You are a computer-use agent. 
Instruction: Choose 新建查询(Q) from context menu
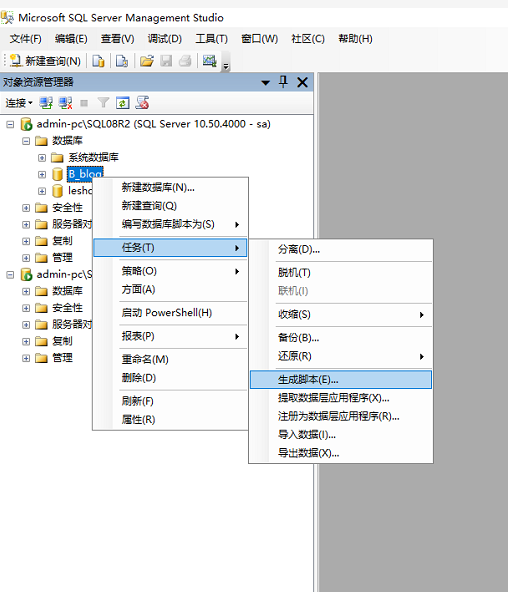pos(170,206)
